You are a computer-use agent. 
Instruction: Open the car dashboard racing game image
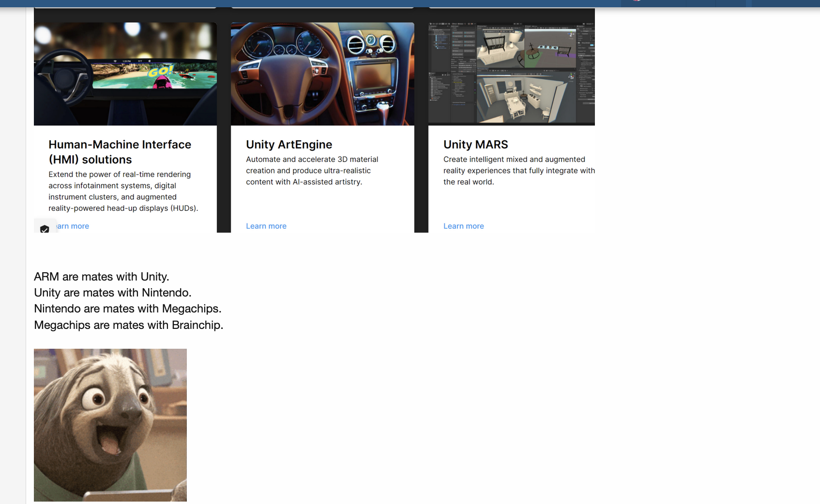point(125,74)
